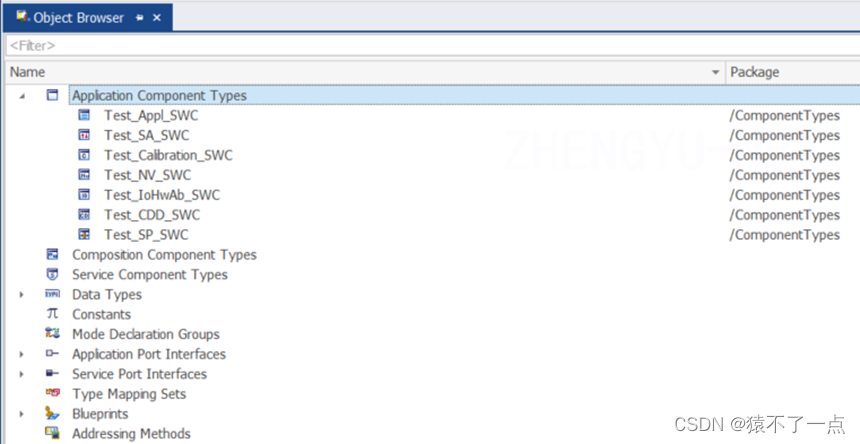
Task: Select Mode Declaration Groups item
Action: tap(145, 334)
